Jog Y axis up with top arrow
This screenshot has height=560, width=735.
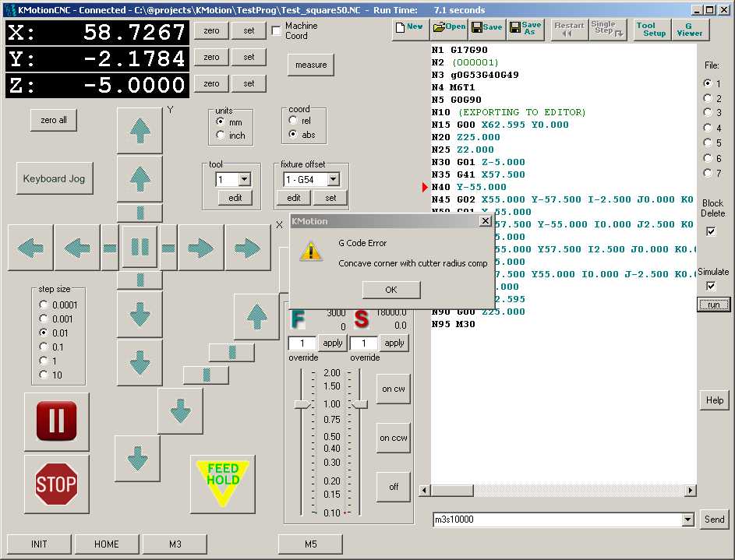[x=140, y=131]
